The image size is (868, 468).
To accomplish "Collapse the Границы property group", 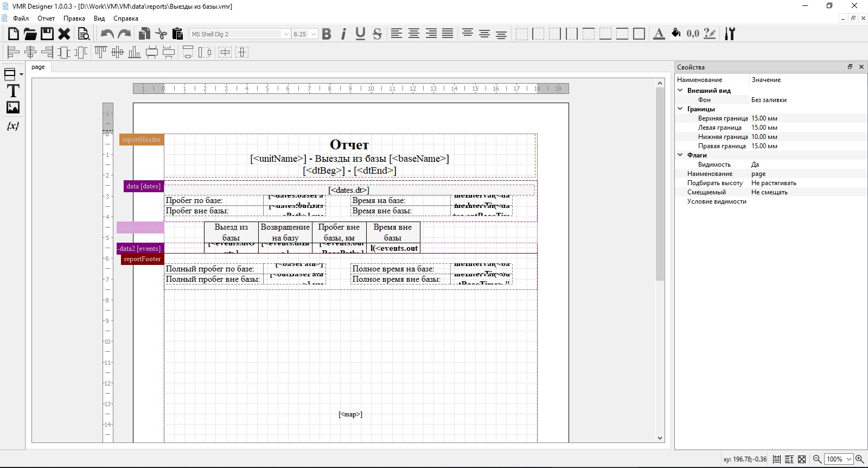I will tap(680, 109).
